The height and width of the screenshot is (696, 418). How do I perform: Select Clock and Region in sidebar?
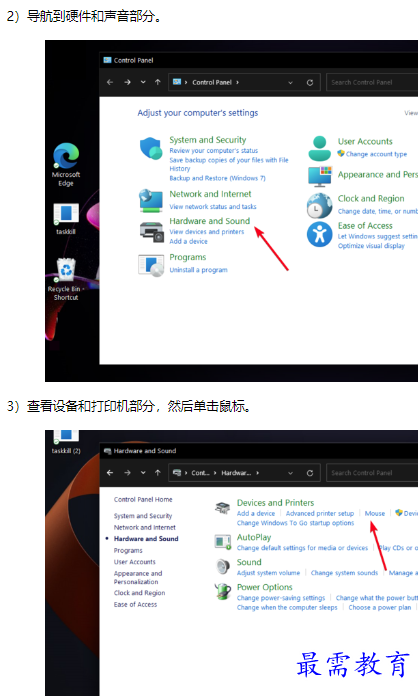click(139, 593)
